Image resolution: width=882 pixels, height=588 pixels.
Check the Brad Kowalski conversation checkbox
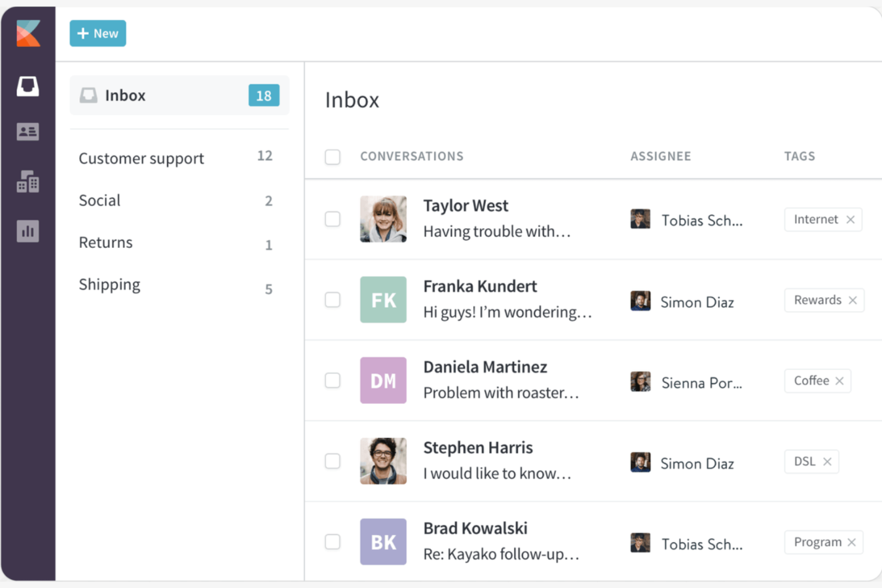point(333,542)
